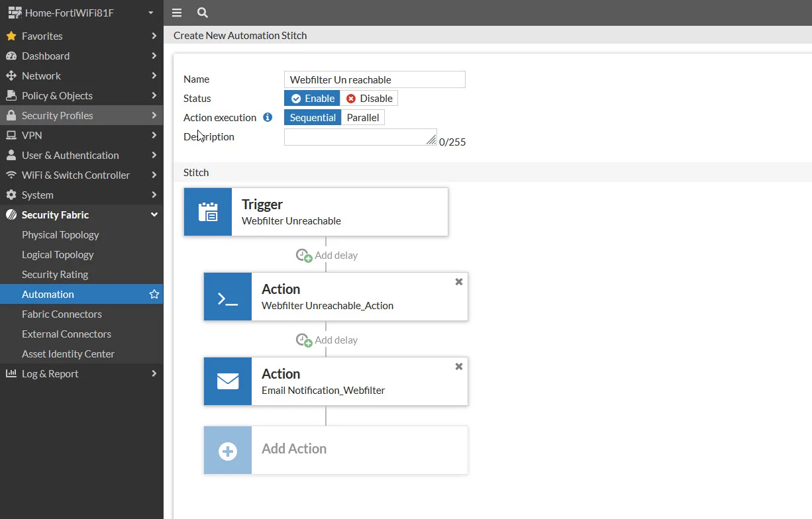Expand the Favorites chevron
Image resolution: width=812 pixels, height=519 pixels.
(154, 36)
